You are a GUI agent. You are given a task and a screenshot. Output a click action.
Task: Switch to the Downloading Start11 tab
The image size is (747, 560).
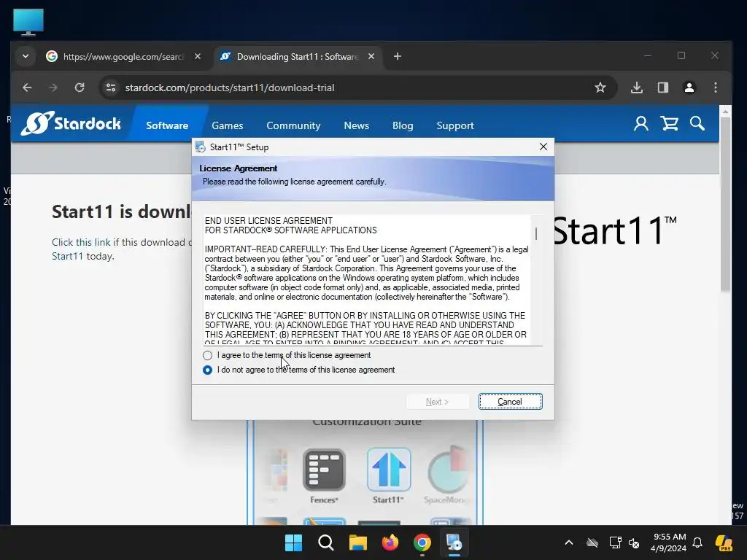[298, 56]
